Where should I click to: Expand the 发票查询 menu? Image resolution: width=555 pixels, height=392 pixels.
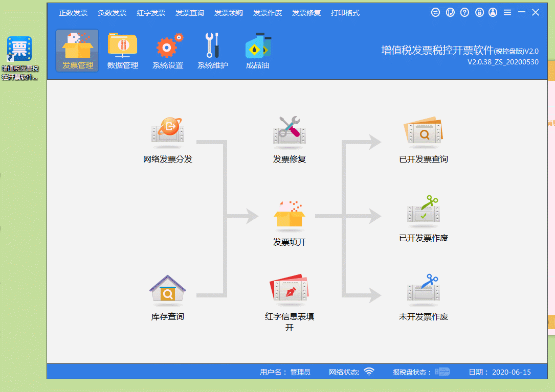(x=190, y=13)
